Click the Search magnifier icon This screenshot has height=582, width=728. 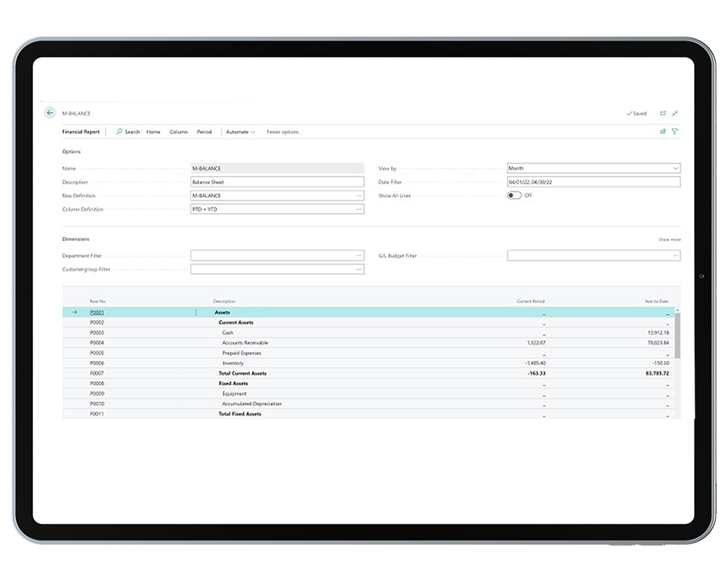(x=119, y=132)
